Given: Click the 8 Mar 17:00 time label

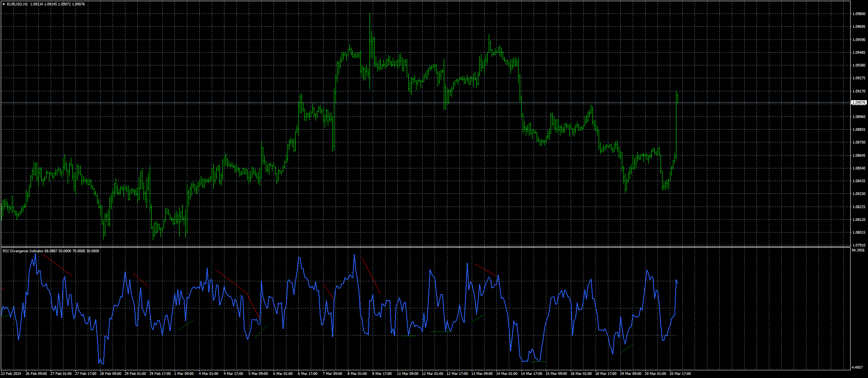Looking at the screenshot, I should (382, 374).
